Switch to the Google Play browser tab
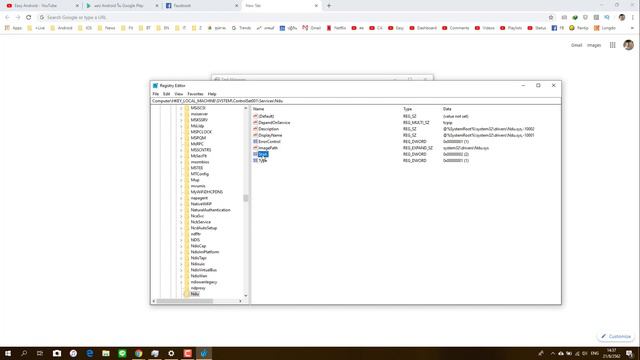The image size is (640, 360). click(121, 6)
